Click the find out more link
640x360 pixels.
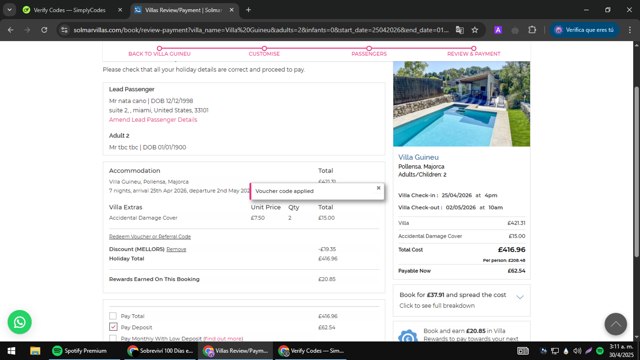click(x=223, y=339)
